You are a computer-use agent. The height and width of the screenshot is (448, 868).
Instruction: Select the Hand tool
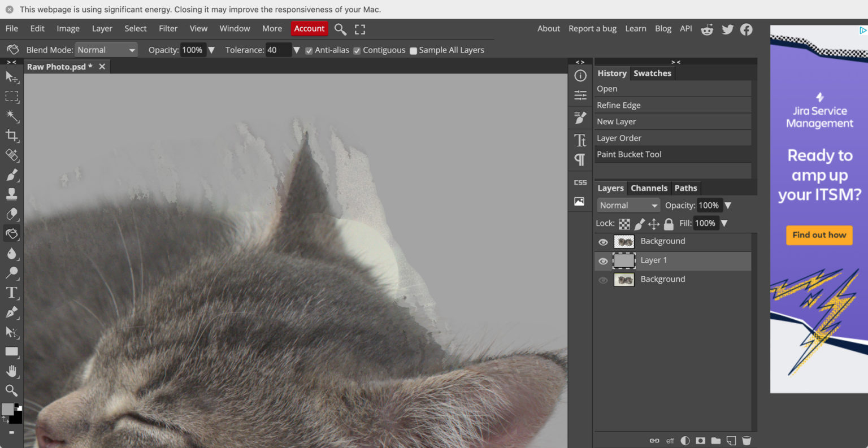pos(12,371)
